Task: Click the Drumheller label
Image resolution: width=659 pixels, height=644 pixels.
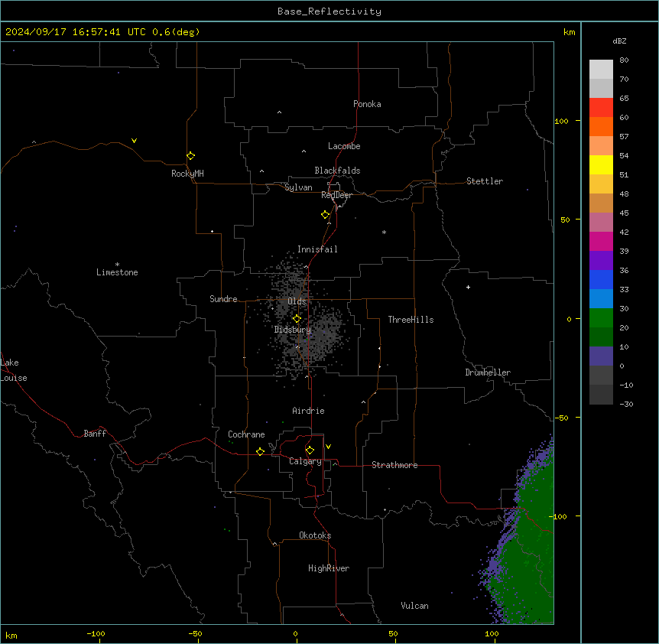Action: click(x=488, y=372)
